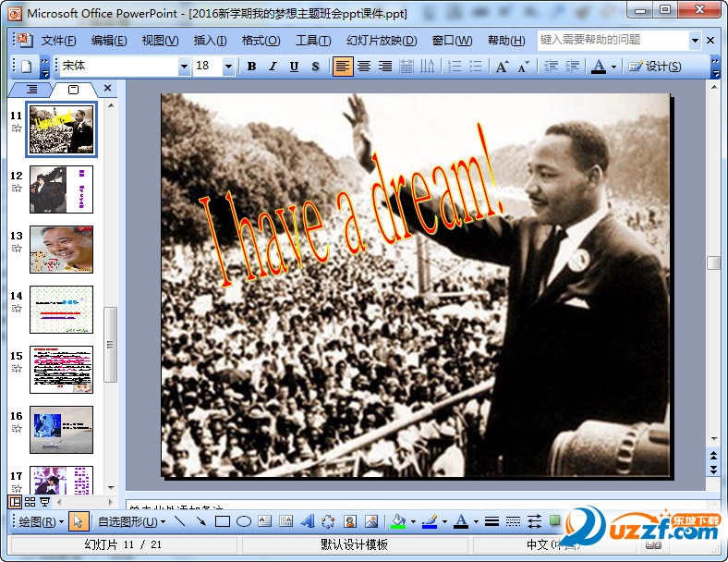Open line color dropdown arrow
Viewport: 728px width, 562px height.
[x=444, y=522]
